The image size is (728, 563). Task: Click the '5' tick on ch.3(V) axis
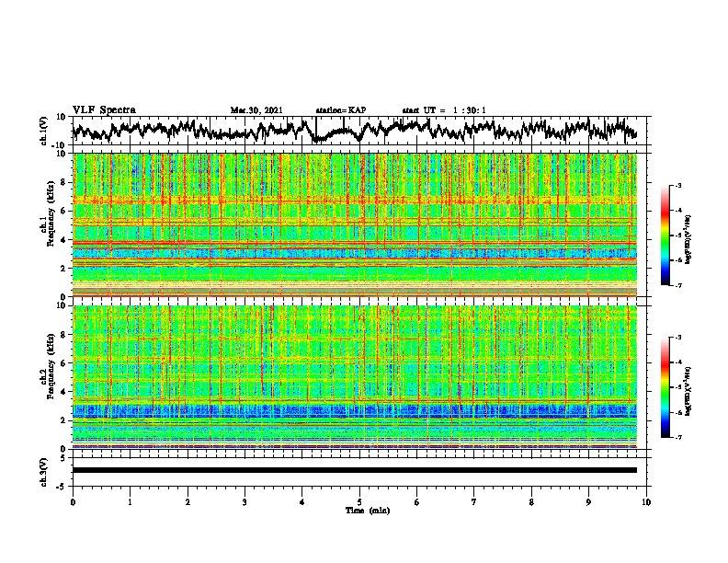63,458
